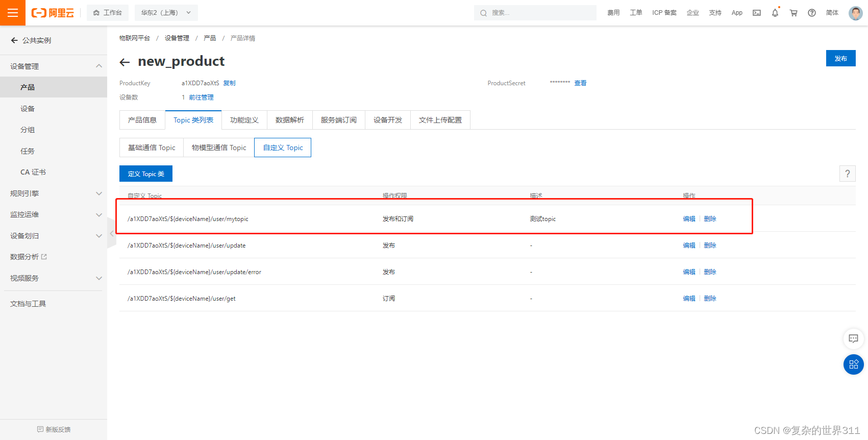Open 企业 in the top bar
Screen dimensions: 868x440
click(x=693, y=13)
